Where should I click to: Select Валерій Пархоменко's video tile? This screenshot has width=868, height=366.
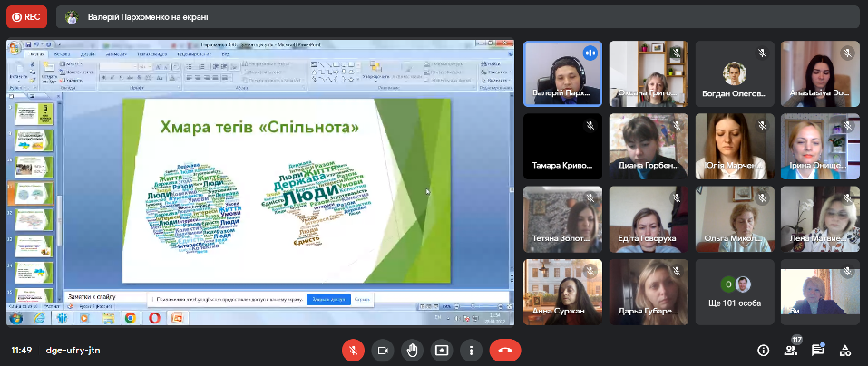pyautogui.click(x=562, y=74)
